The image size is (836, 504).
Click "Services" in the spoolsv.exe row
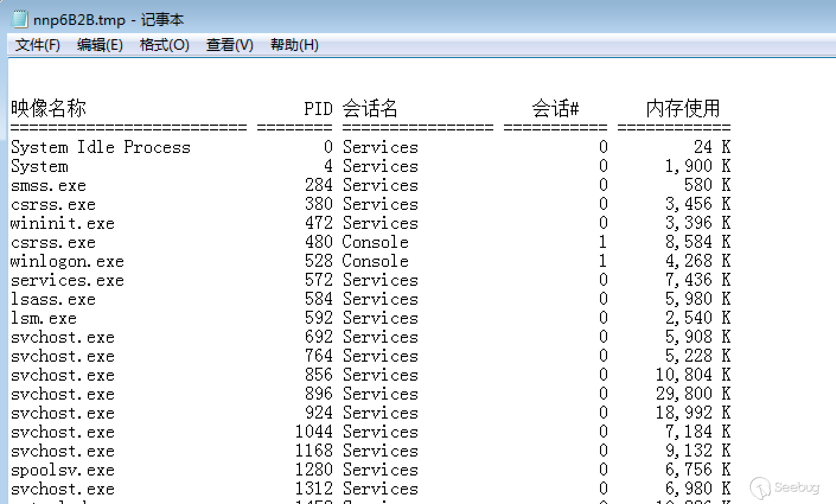[x=381, y=470]
